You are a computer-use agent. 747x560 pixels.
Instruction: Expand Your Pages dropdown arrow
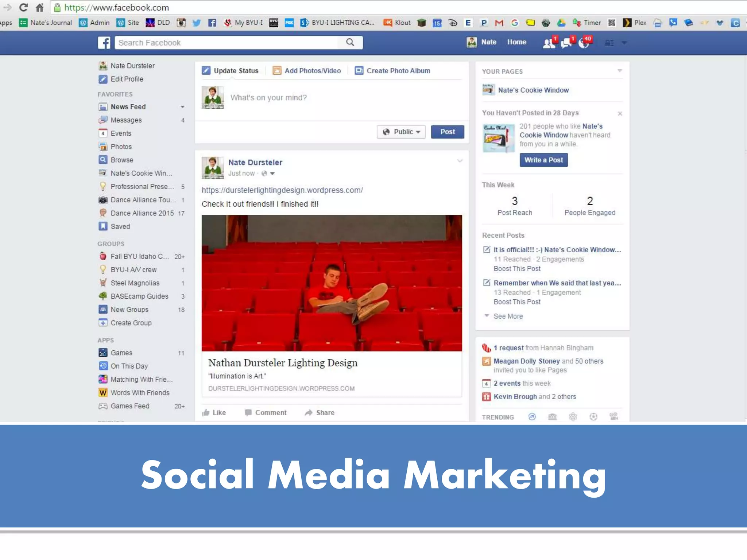(x=620, y=71)
